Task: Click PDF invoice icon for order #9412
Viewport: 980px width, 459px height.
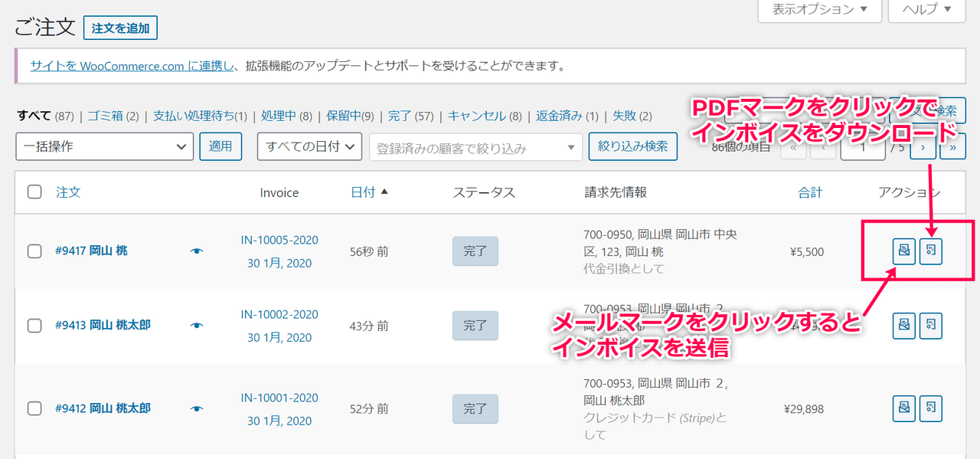Action: [x=930, y=408]
